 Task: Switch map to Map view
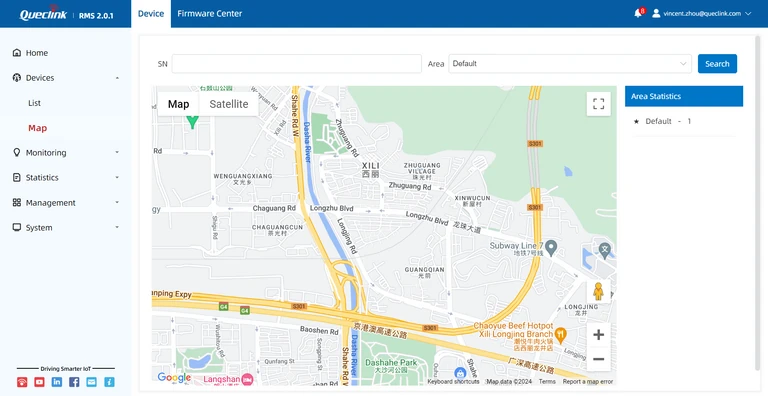[178, 104]
